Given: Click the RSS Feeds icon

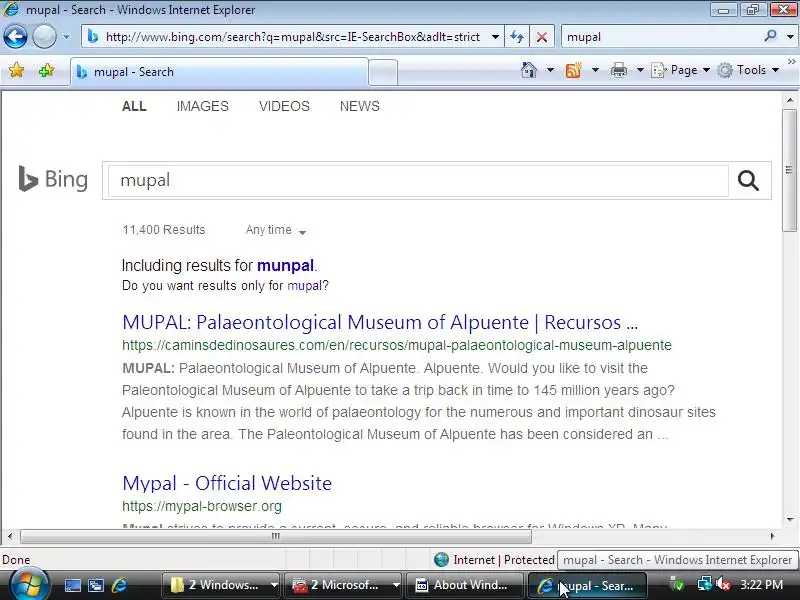Looking at the screenshot, I should [573, 70].
